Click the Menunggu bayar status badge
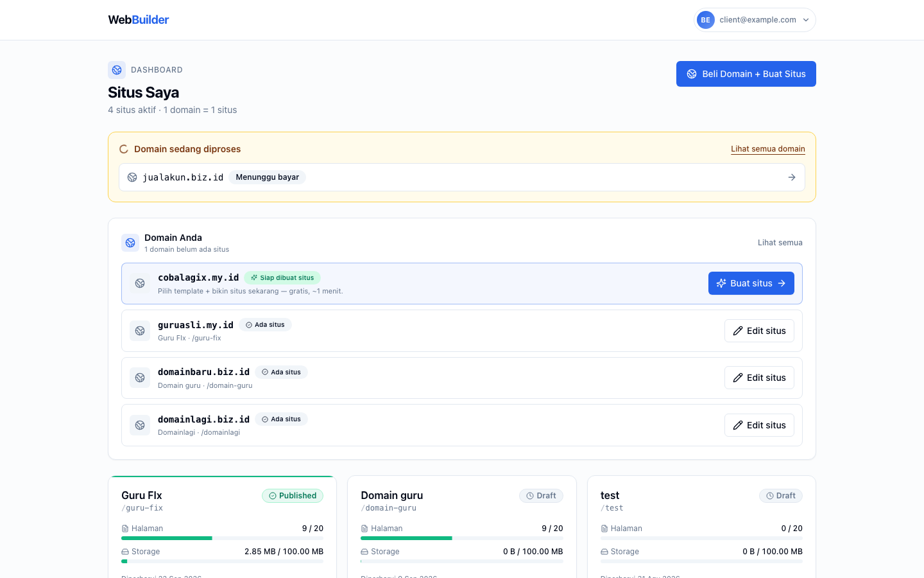 268,177
